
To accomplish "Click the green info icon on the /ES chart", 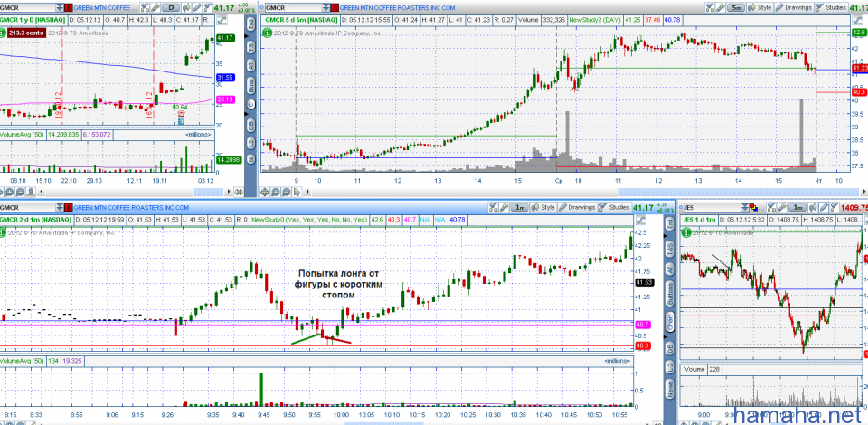I will click(686, 233).
